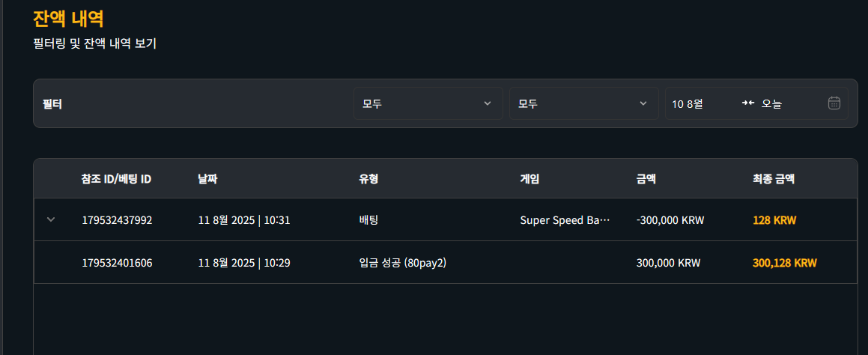Click the start date 10 8월 field
The image size is (868, 355).
688,103
